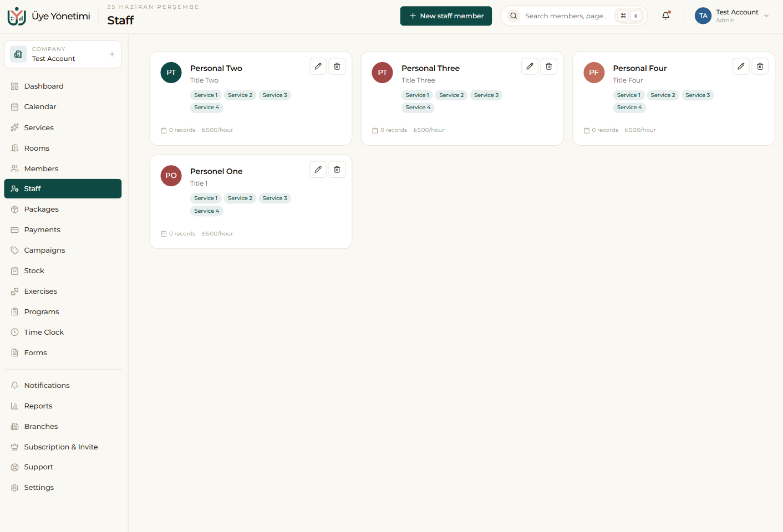Click the Üye Yönetimi logo
The width and height of the screenshot is (783, 532).
(x=49, y=16)
